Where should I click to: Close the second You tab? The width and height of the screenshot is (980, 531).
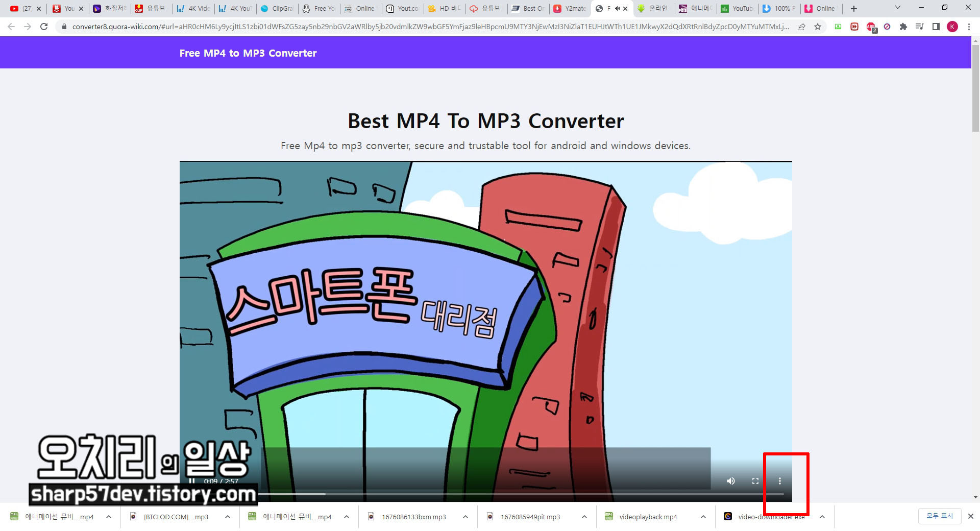tap(81, 9)
